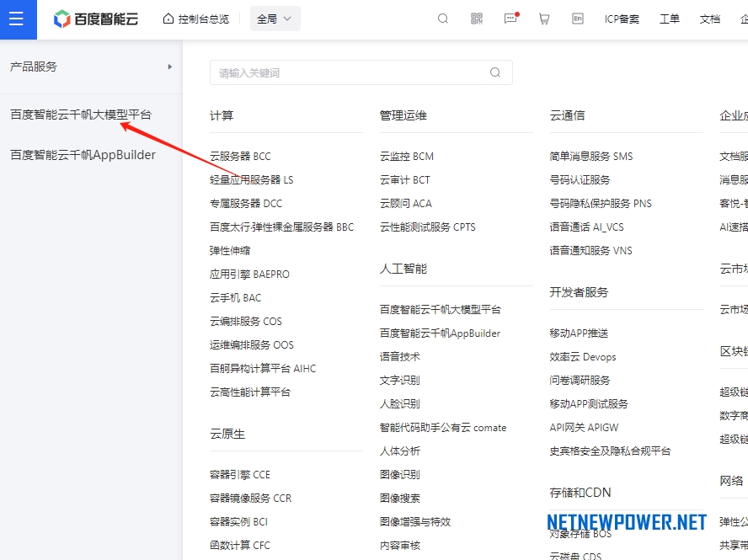Open 云监控 BCM
748x560 pixels.
coord(407,157)
